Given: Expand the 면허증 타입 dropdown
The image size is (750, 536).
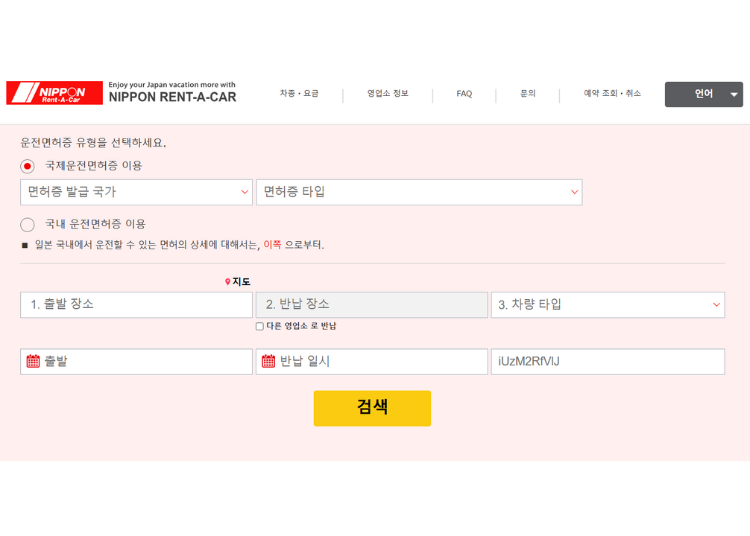Looking at the screenshot, I should pos(419,191).
